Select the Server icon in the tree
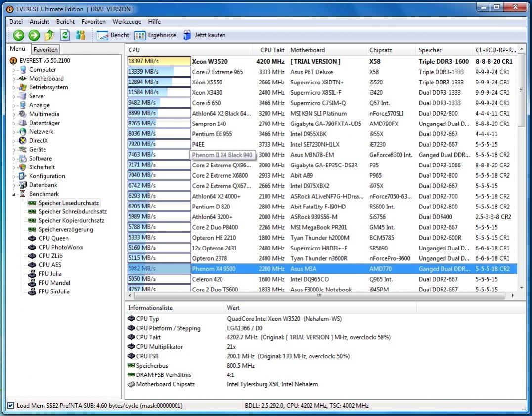The width and height of the screenshot is (532, 416). point(23,96)
